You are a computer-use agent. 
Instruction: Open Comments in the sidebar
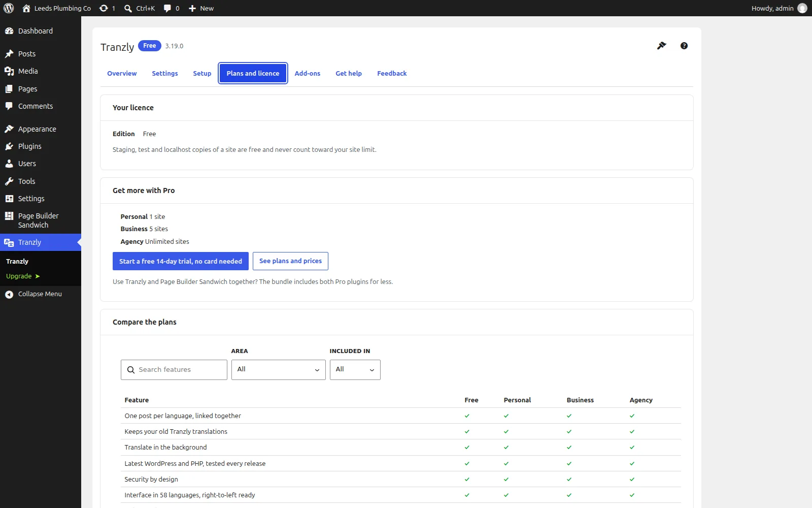[41, 106]
